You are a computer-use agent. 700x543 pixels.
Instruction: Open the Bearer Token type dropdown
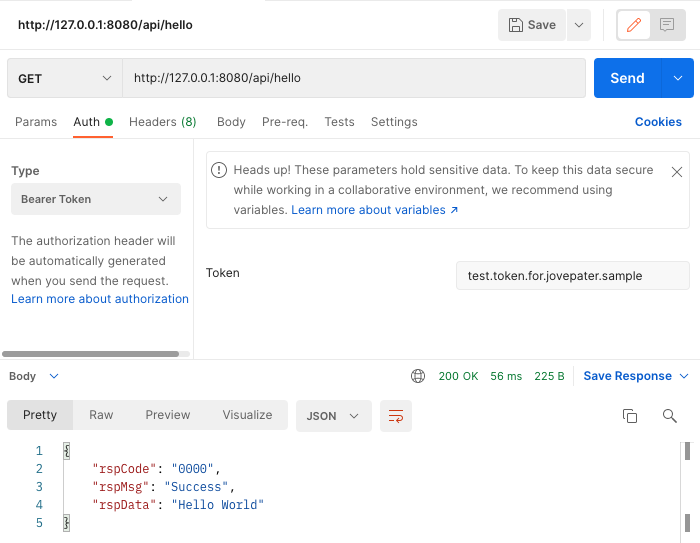[96, 199]
